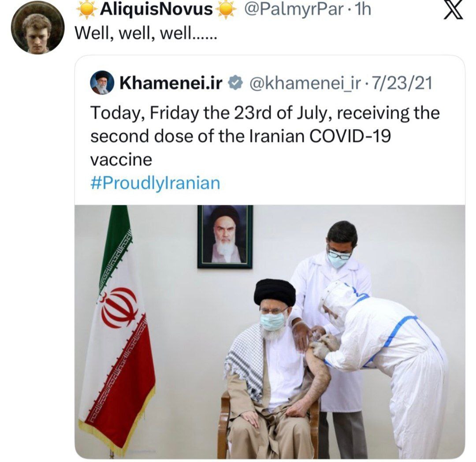This screenshot has height=462, width=476.
Task: Open the @khamenei_ir handle
Action: pyautogui.click(x=305, y=83)
